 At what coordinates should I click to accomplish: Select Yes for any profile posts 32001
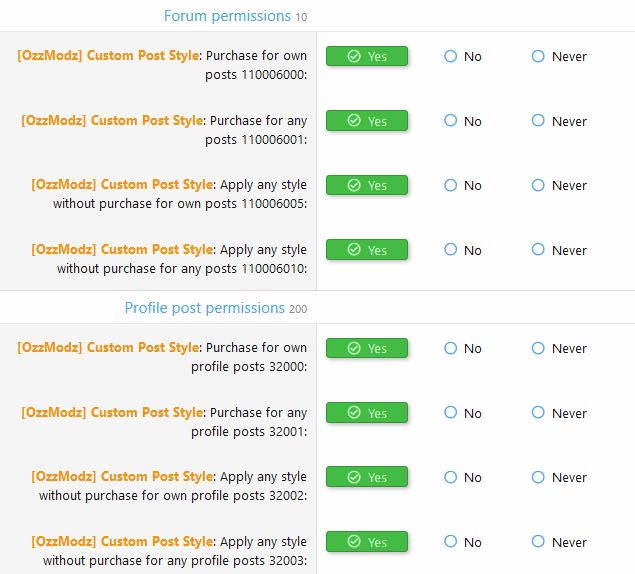coord(366,413)
